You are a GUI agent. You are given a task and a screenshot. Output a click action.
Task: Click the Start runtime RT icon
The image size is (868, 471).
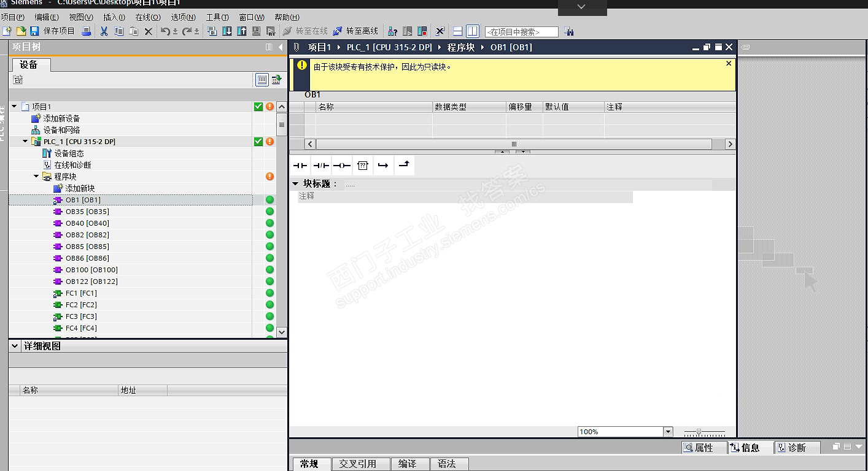click(x=271, y=31)
